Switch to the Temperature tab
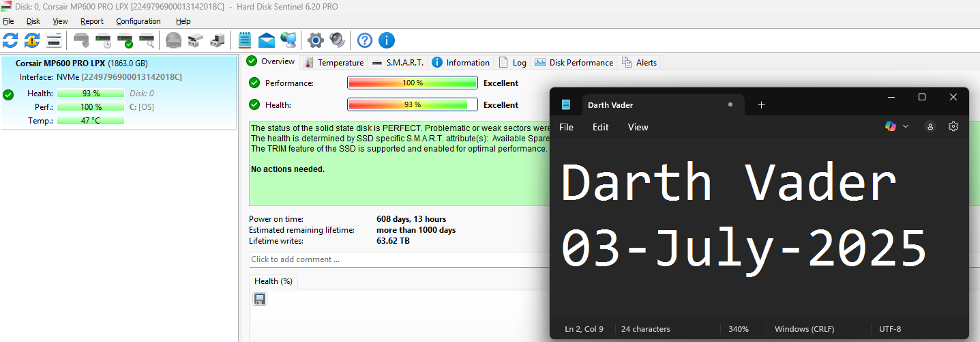 point(334,63)
